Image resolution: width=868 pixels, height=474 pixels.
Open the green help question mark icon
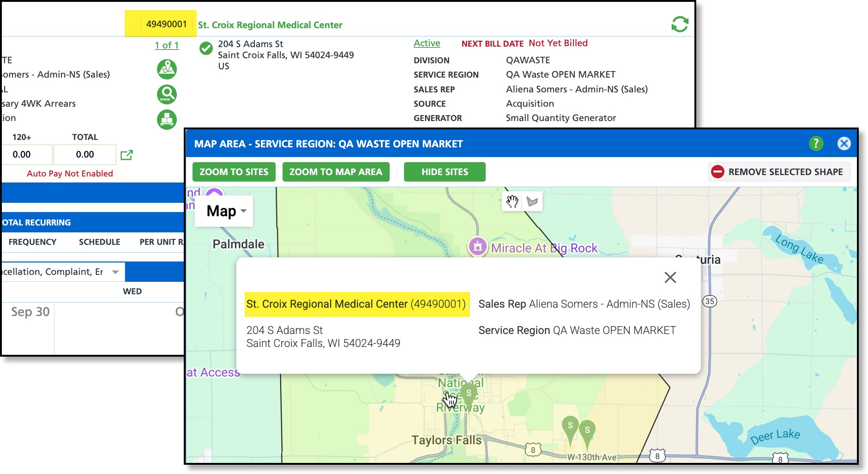[816, 144]
